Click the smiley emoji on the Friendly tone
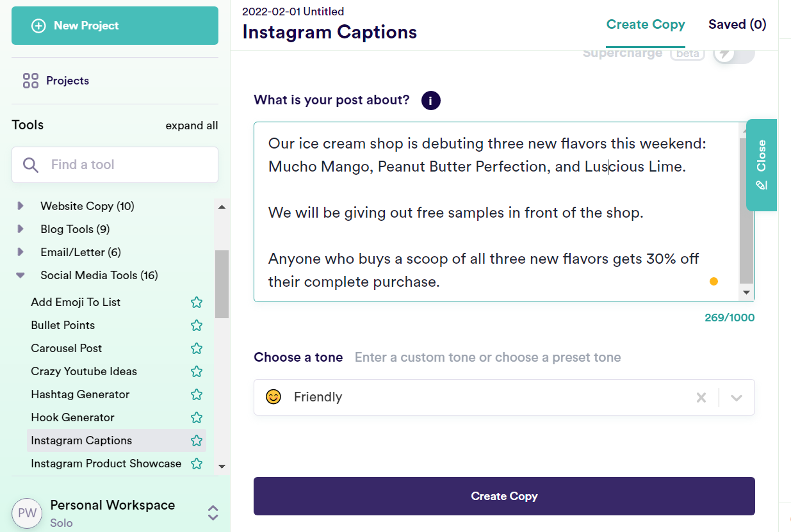The width and height of the screenshot is (791, 532). (x=273, y=397)
